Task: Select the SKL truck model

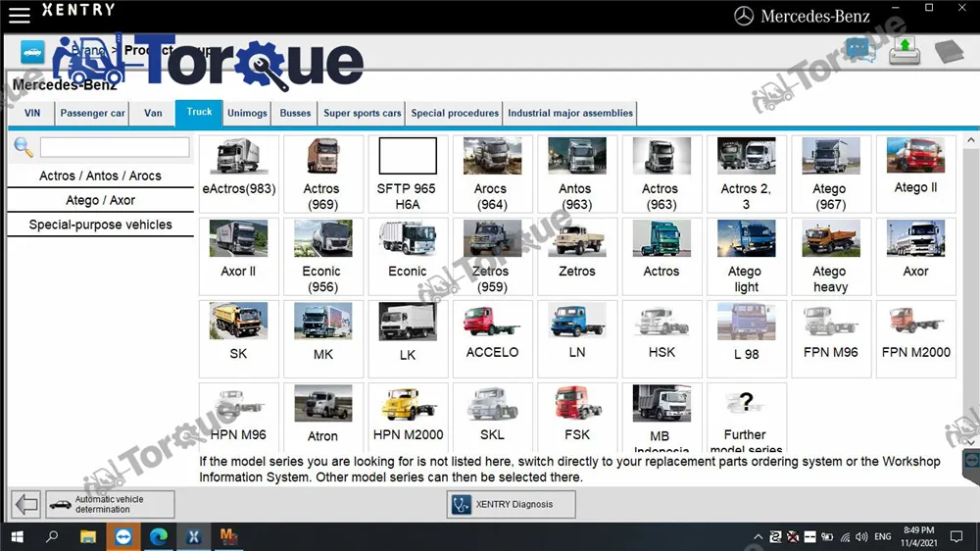Action: [493, 417]
